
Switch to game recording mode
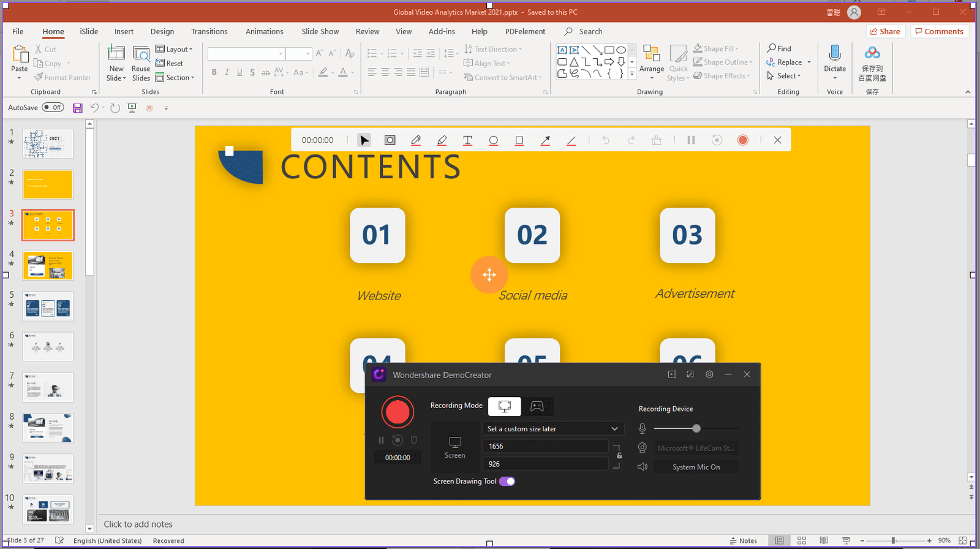pyautogui.click(x=537, y=406)
